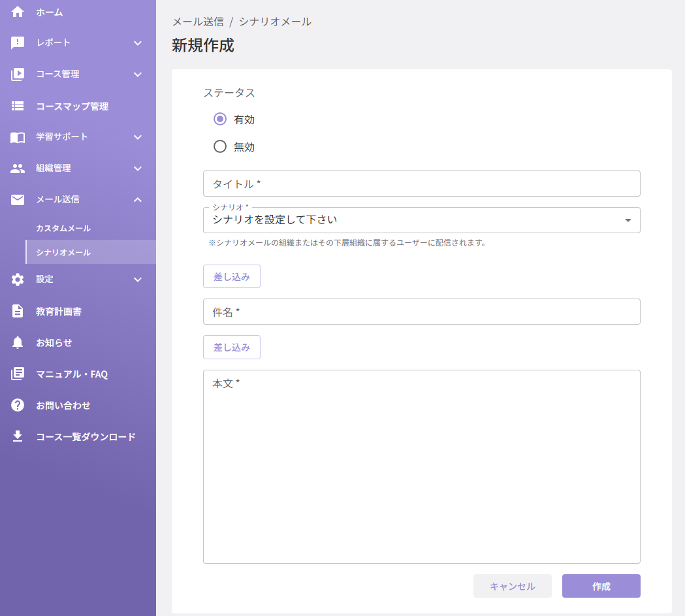Click メール送信 breadcrumb link

(198, 22)
